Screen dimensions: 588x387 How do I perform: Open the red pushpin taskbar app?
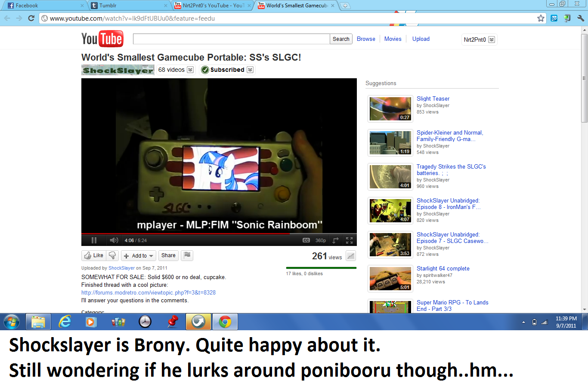click(172, 322)
